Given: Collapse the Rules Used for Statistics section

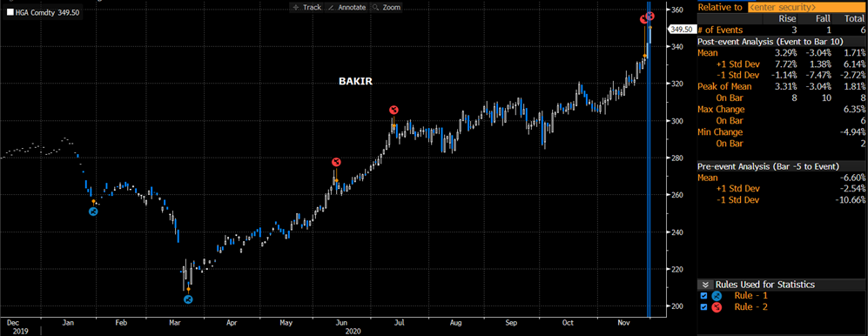Looking at the screenshot, I should click(x=706, y=285).
